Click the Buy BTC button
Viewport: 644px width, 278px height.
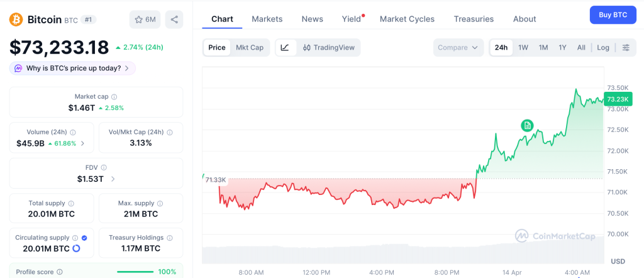click(x=613, y=14)
